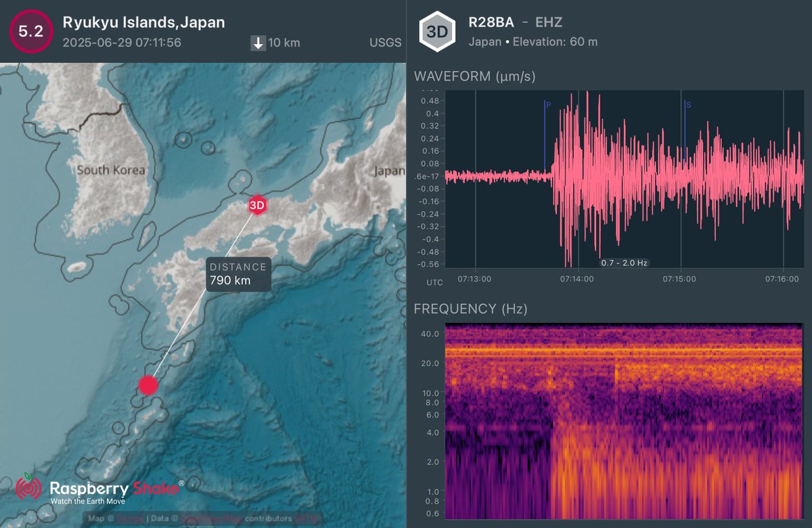The width and height of the screenshot is (812, 528).
Task: Click the UTC axis label
Action: (435, 282)
